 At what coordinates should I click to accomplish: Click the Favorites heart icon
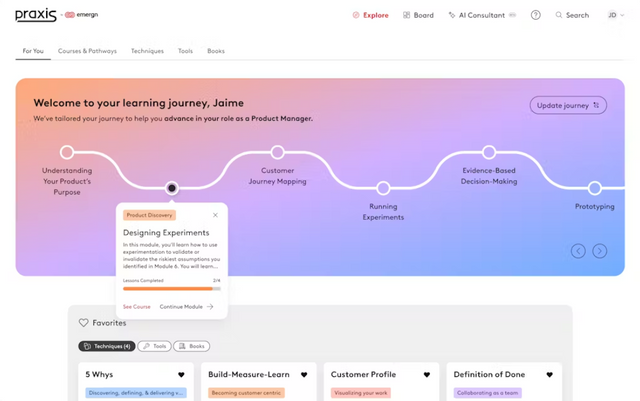[84, 323]
